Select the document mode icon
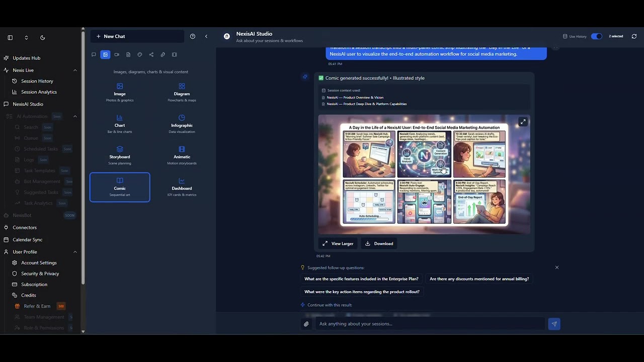The width and height of the screenshot is (644, 362). click(x=128, y=55)
